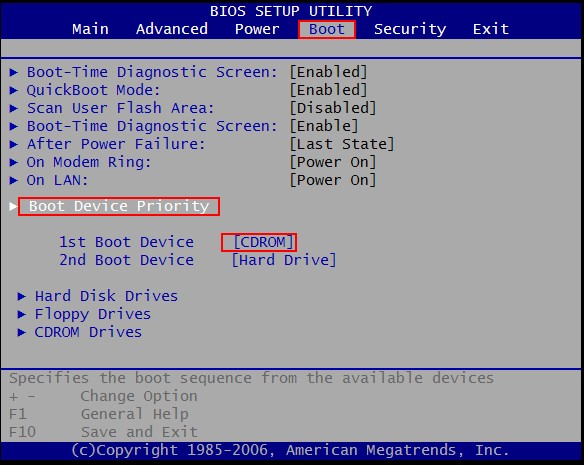
Task: Click the BIOS SETUP UTILITY title
Action: point(291,11)
